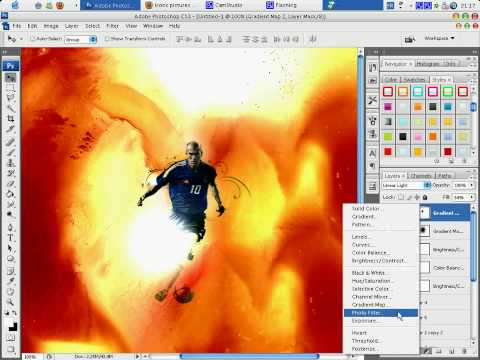480x360 pixels.
Task: Click delete layer trash icon
Action: click(464, 351)
